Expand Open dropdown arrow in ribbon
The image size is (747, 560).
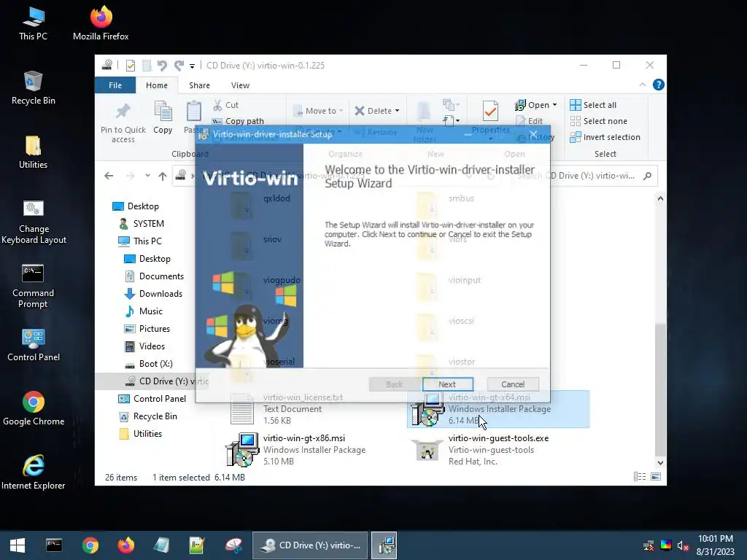point(554,105)
